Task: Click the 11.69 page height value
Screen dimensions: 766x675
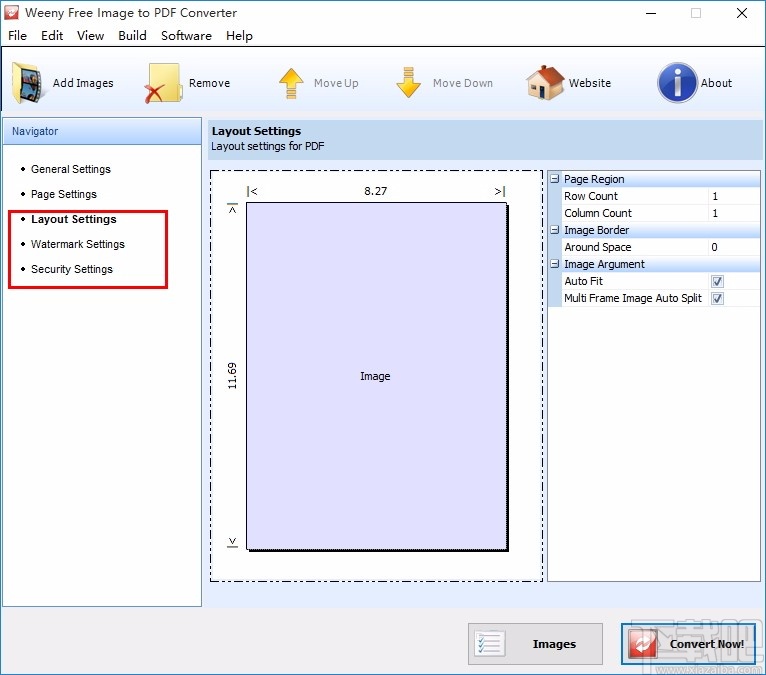Action: pyautogui.click(x=232, y=376)
